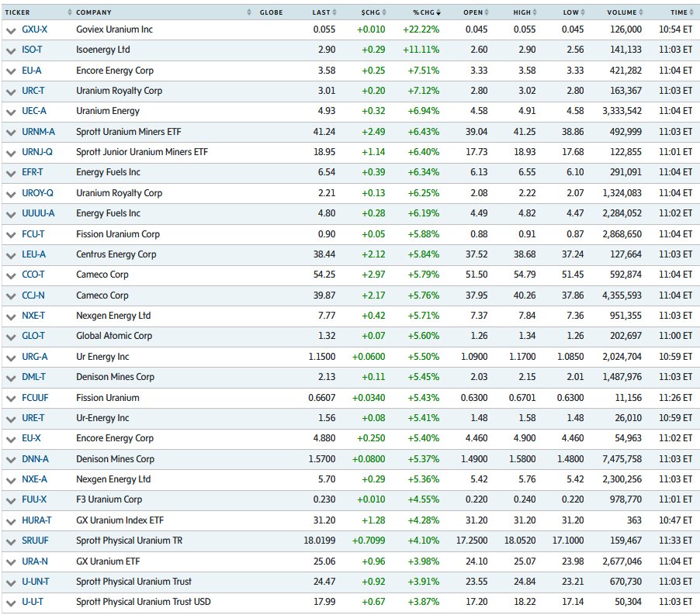The width and height of the screenshot is (700, 615).
Task: Open NXE-A ticker link
Action: click(x=34, y=479)
